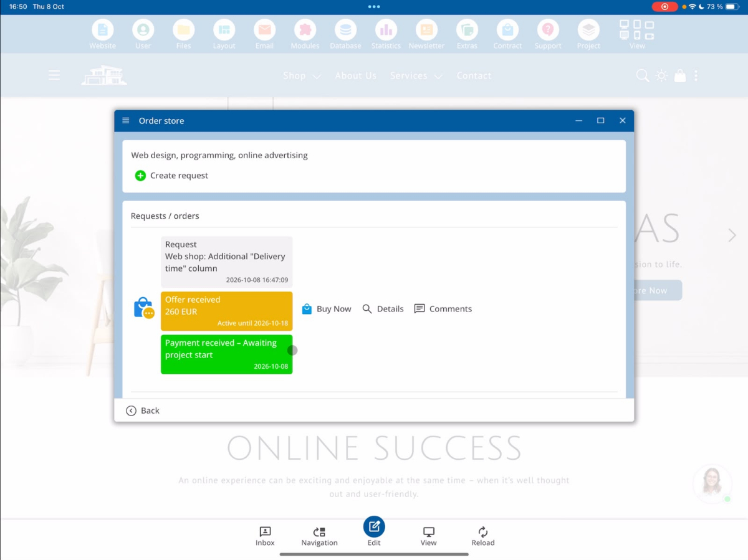
Task: Open the Layout toolbar icon
Action: (x=224, y=30)
